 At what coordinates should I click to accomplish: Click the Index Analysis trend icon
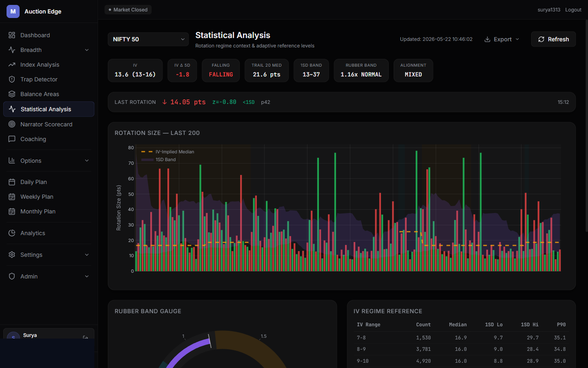[x=12, y=65]
